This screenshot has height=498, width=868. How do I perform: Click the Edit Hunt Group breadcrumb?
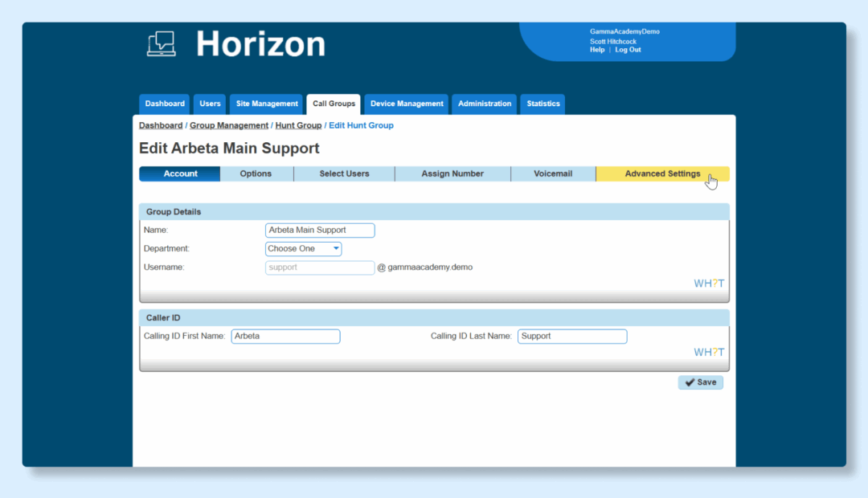pyautogui.click(x=361, y=125)
